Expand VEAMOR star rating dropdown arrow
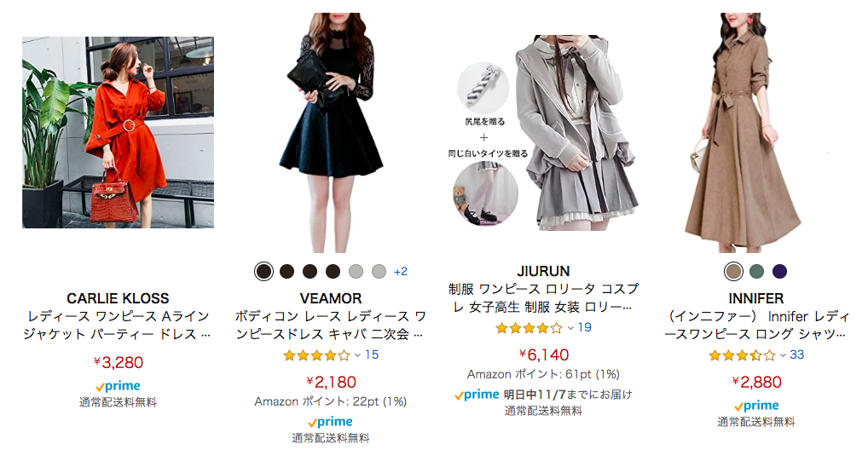Screen dimensions: 868x461 (x=357, y=355)
